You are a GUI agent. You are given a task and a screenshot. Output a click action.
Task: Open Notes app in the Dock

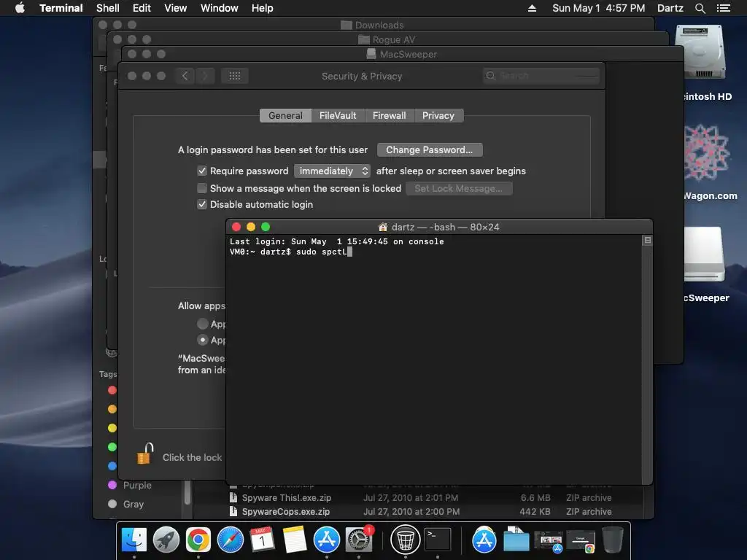click(295, 540)
